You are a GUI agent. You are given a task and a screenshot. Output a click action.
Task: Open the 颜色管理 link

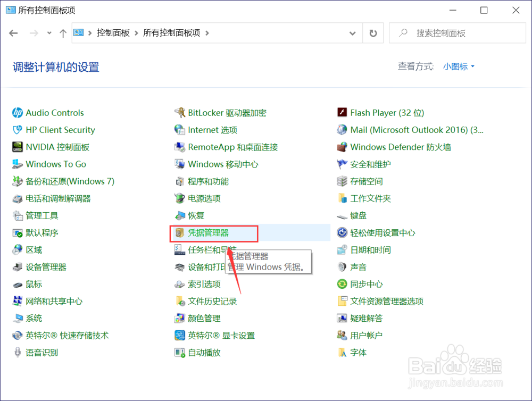pyautogui.click(x=204, y=318)
